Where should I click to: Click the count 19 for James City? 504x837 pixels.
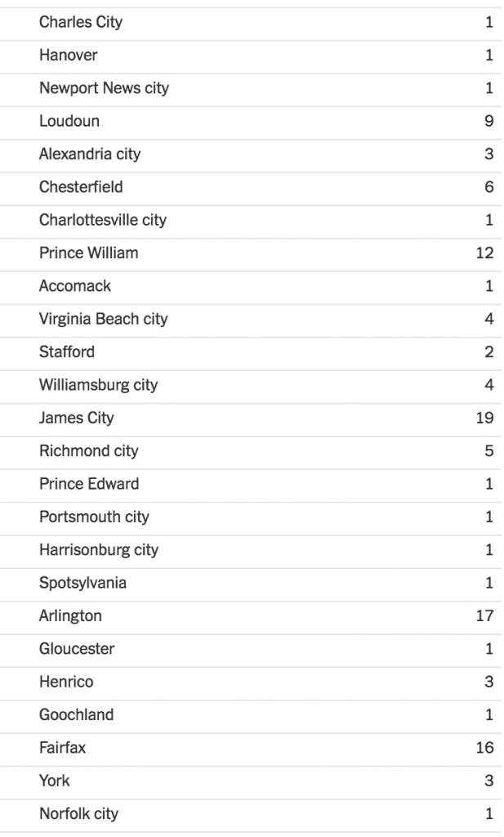pos(484,418)
